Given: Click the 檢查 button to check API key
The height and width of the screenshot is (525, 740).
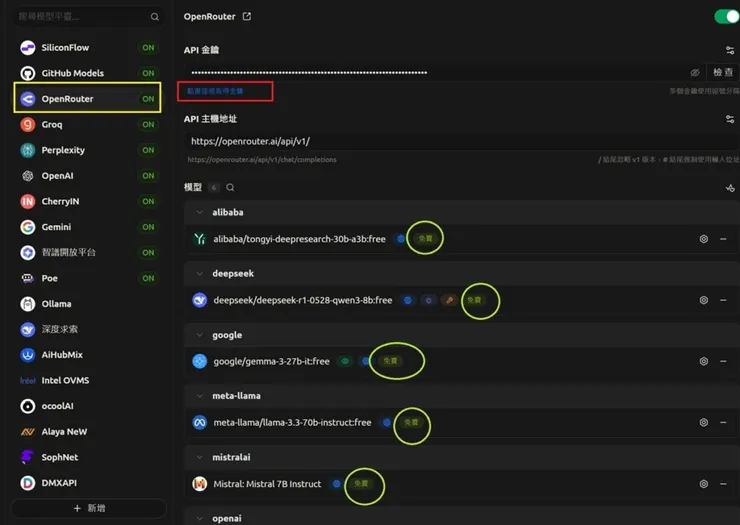Looking at the screenshot, I should tap(723, 73).
